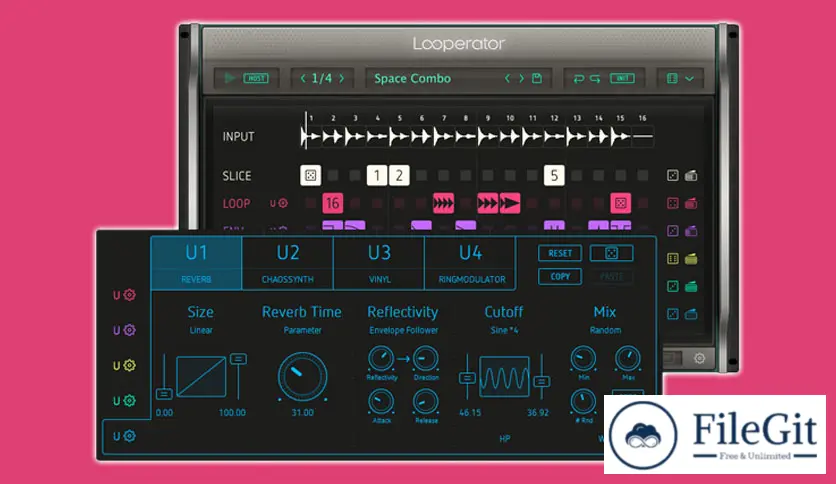Clear row with blue eraser icon
Screen dimensions: 836x484
(x=691, y=314)
